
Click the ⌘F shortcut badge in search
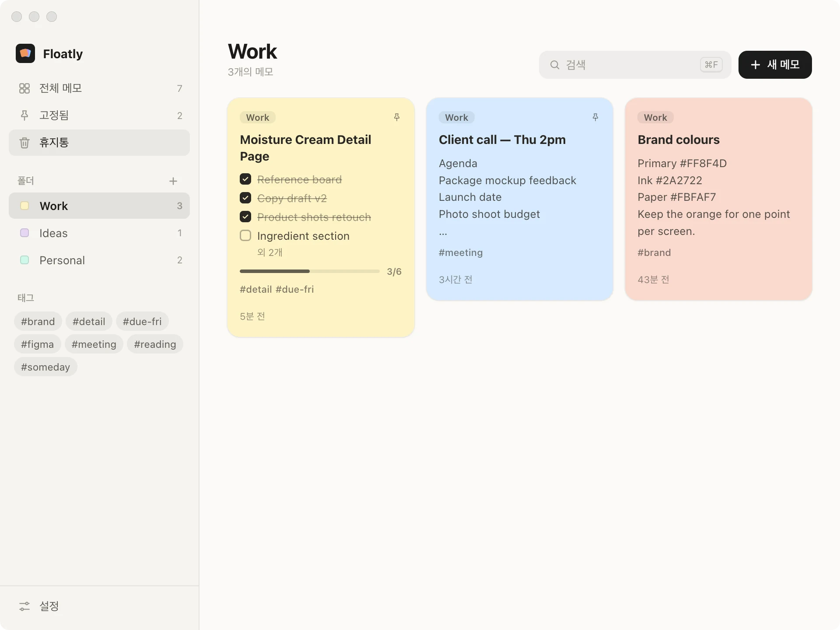point(711,65)
